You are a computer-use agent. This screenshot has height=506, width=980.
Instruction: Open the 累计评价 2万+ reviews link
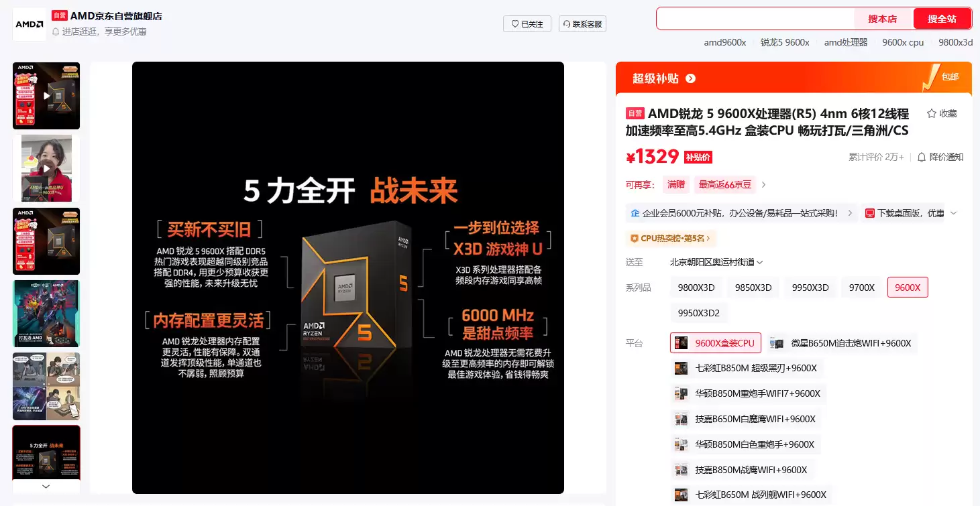[x=876, y=157]
